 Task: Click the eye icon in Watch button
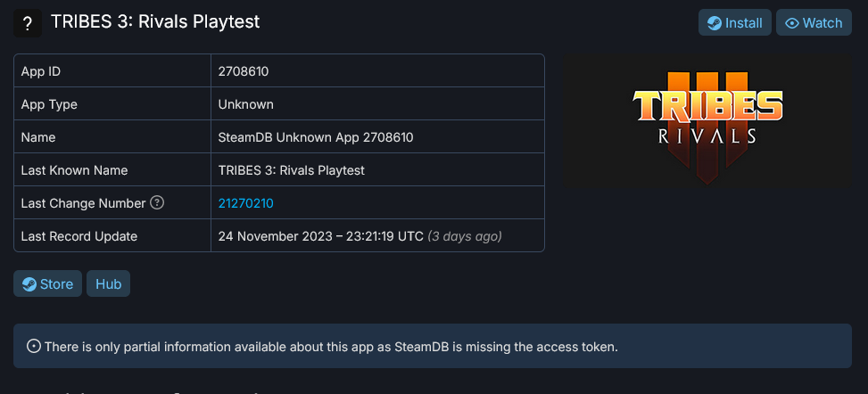click(x=791, y=23)
